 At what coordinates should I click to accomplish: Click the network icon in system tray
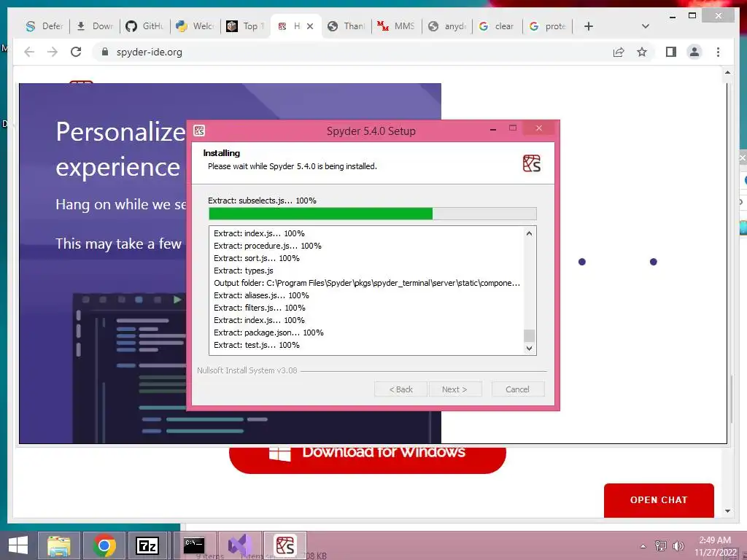pos(661,546)
